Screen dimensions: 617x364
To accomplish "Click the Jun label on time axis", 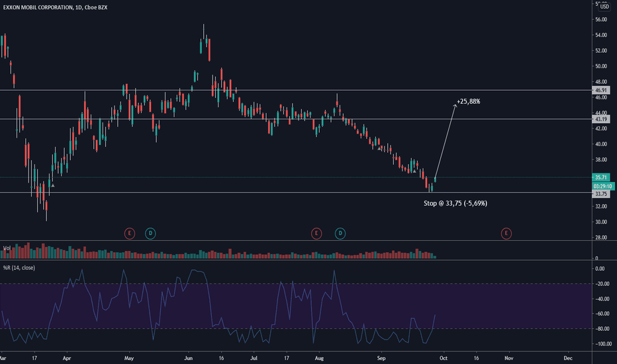I will click(x=189, y=358).
